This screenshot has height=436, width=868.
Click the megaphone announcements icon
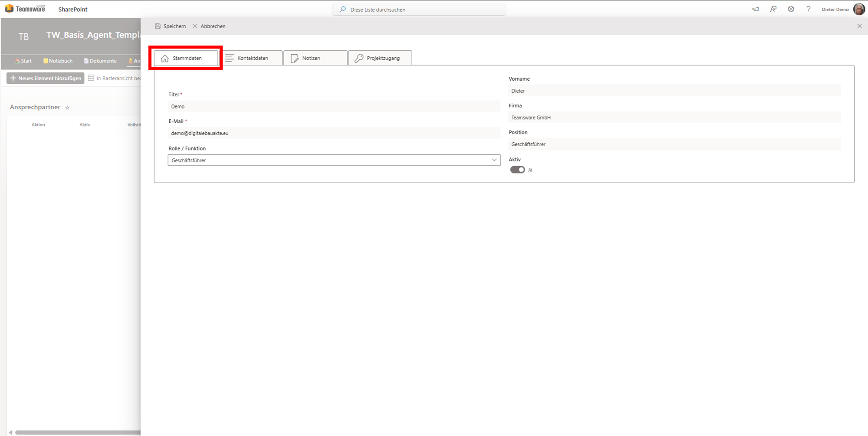pos(756,9)
